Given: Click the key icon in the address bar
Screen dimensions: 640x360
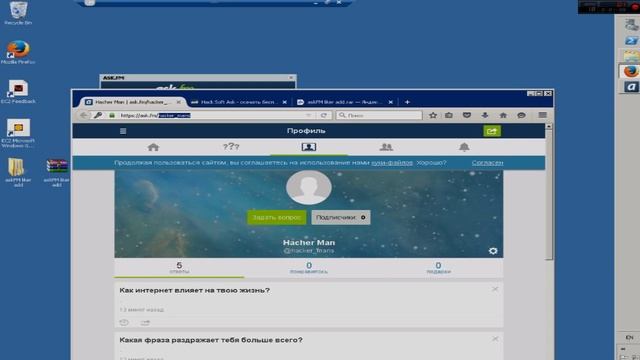Looking at the screenshot, I should tap(98, 116).
